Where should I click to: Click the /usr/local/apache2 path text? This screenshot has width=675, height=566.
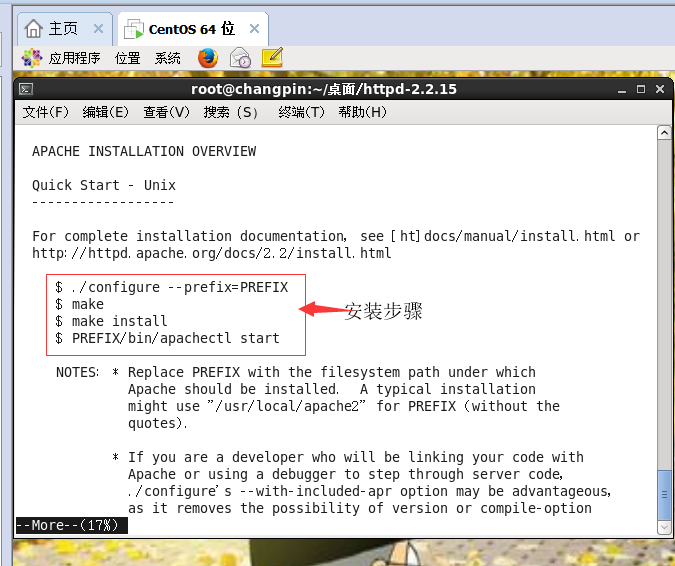coord(287,406)
